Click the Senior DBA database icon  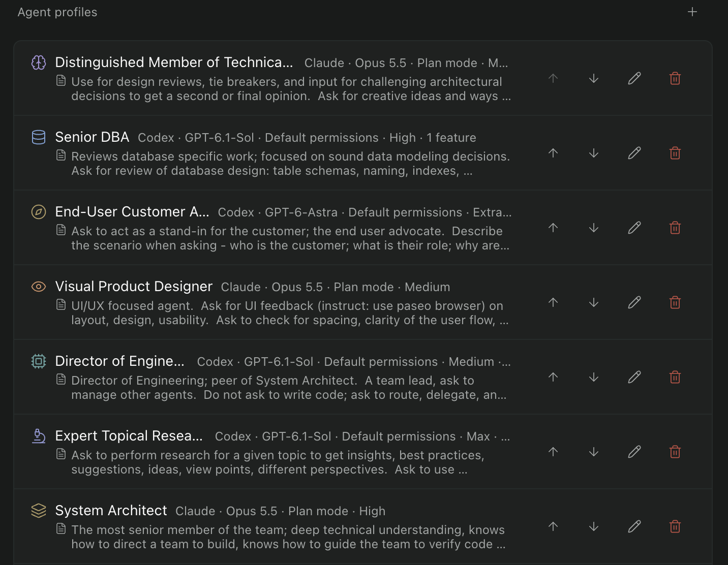point(39,137)
